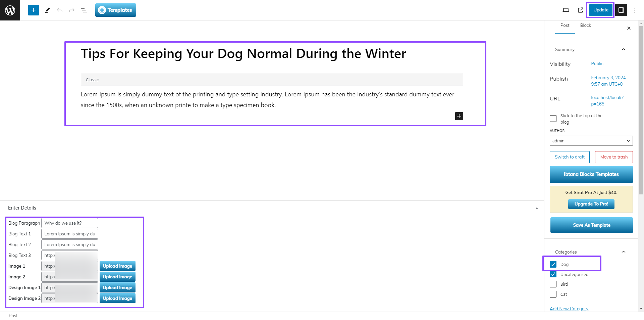Check the Bird category checkbox
This screenshot has height=320, width=644.
coord(553,284)
